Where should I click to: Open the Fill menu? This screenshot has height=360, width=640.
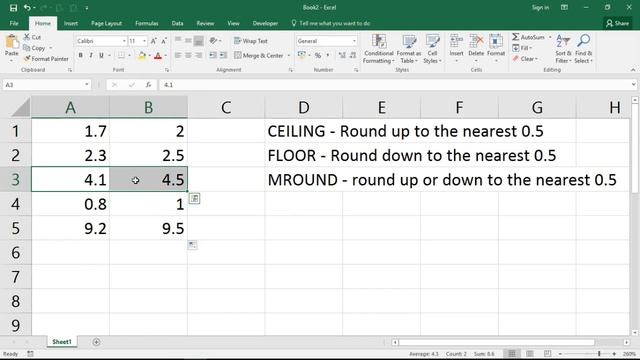522,48
